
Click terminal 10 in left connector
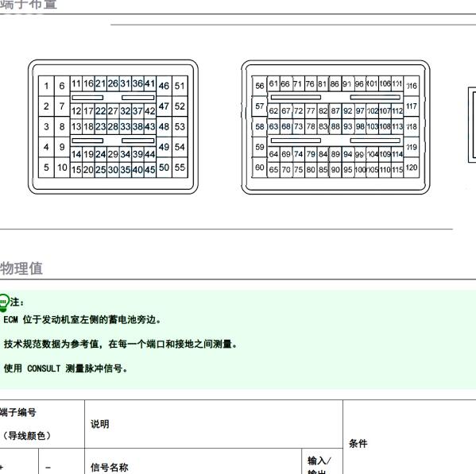[x=62, y=168]
